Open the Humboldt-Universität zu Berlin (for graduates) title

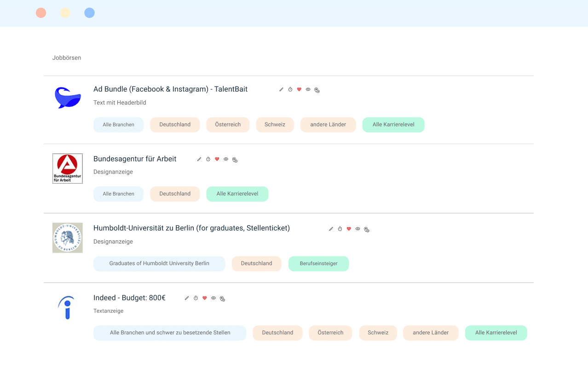coord(191,228)
